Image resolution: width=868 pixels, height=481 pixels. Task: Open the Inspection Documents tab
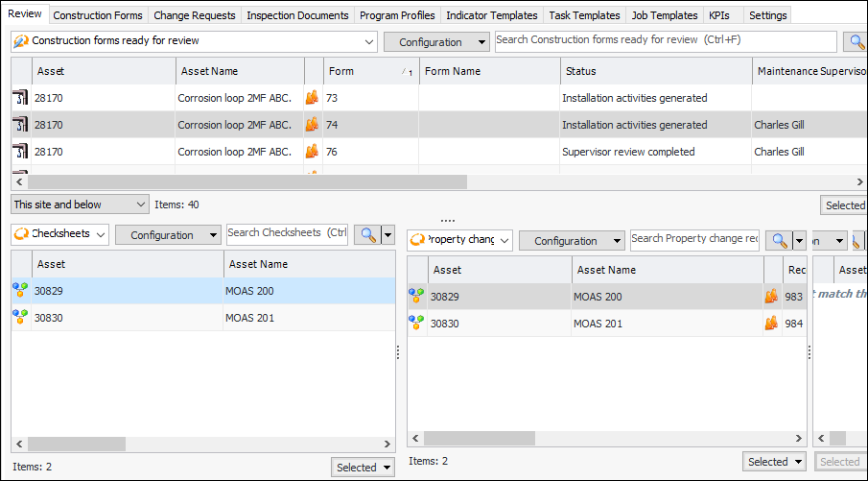tap(297, 15)
